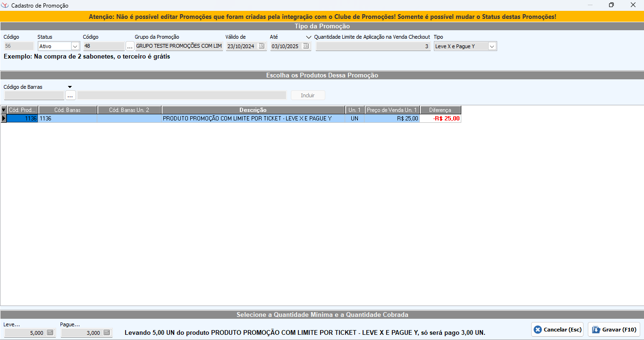Expand the chevron next to Até label
This screenshot has height=340, width=644.
coord(309,37)
